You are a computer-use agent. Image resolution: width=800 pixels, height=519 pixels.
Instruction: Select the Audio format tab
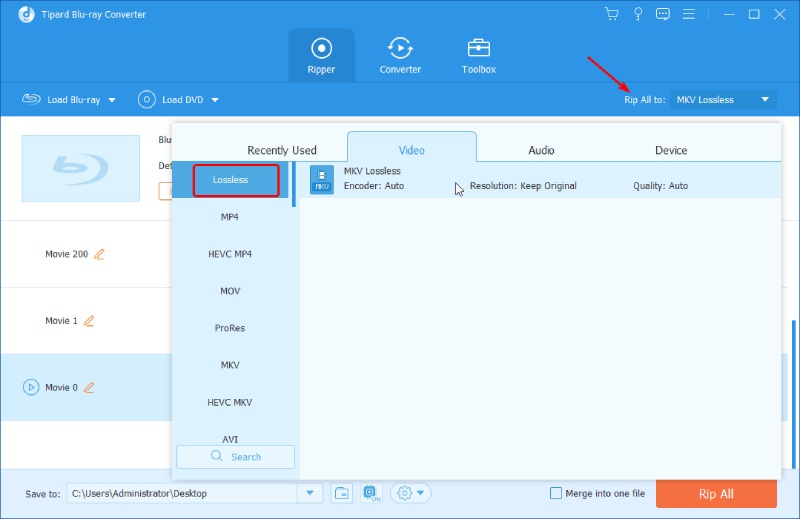[x=541, y=150]
